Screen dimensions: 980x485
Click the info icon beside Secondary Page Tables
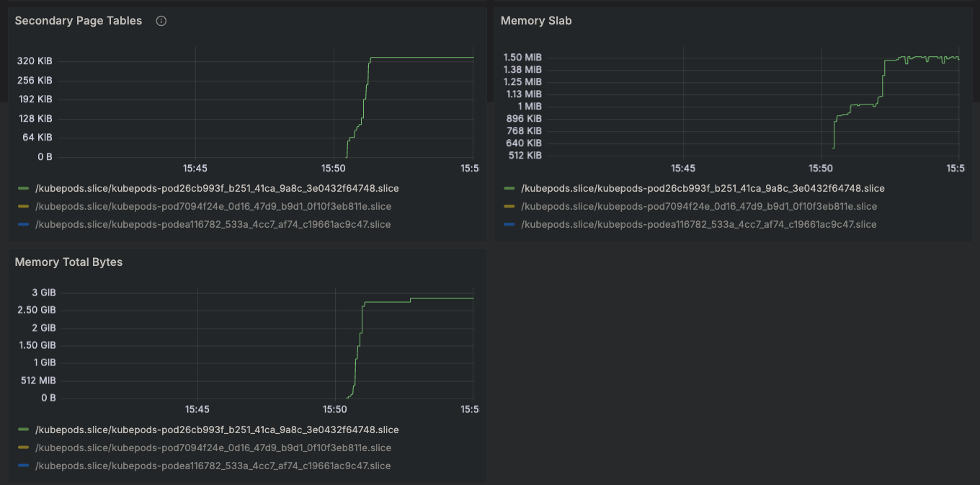(x=161, y=21)
